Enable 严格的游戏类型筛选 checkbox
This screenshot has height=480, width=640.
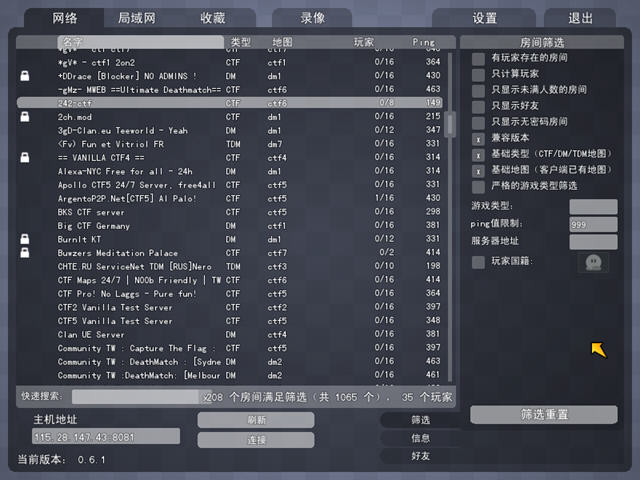coord(478,187)
